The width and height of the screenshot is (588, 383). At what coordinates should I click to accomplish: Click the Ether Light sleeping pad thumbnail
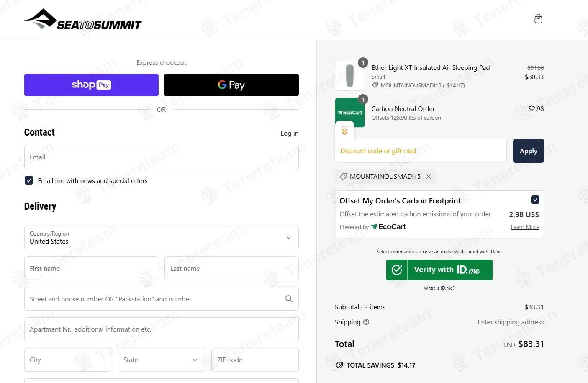point(350,76)
